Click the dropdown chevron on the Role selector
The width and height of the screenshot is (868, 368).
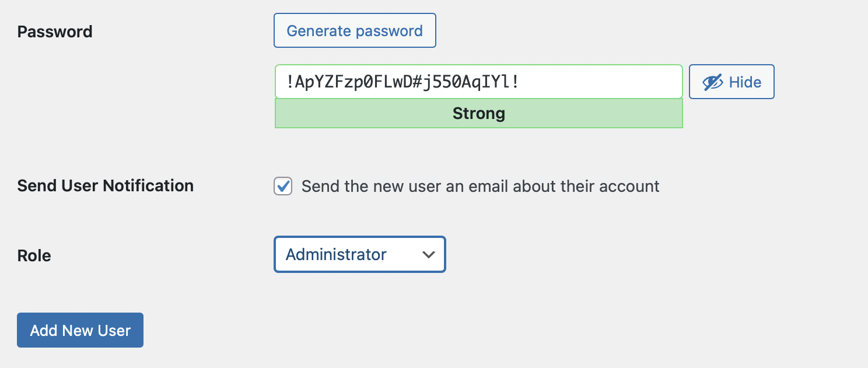[429, 254]
